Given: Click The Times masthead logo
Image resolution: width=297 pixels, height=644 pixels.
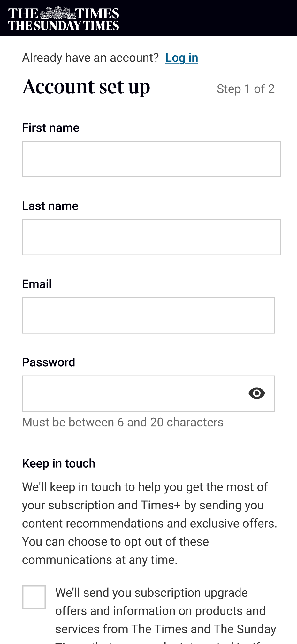Looking at the screenshot, I should coord(64,19).
